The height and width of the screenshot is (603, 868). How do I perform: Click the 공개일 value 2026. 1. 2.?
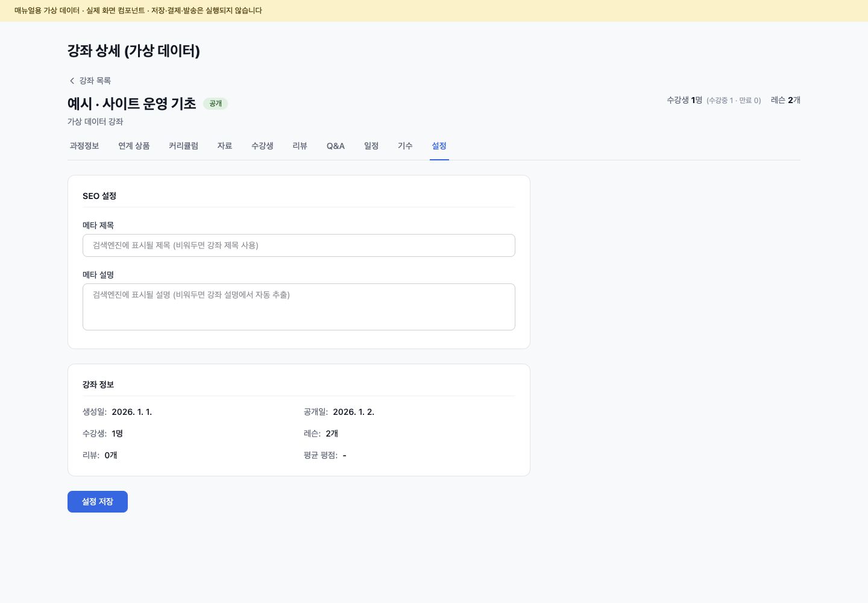coord(354,412)
